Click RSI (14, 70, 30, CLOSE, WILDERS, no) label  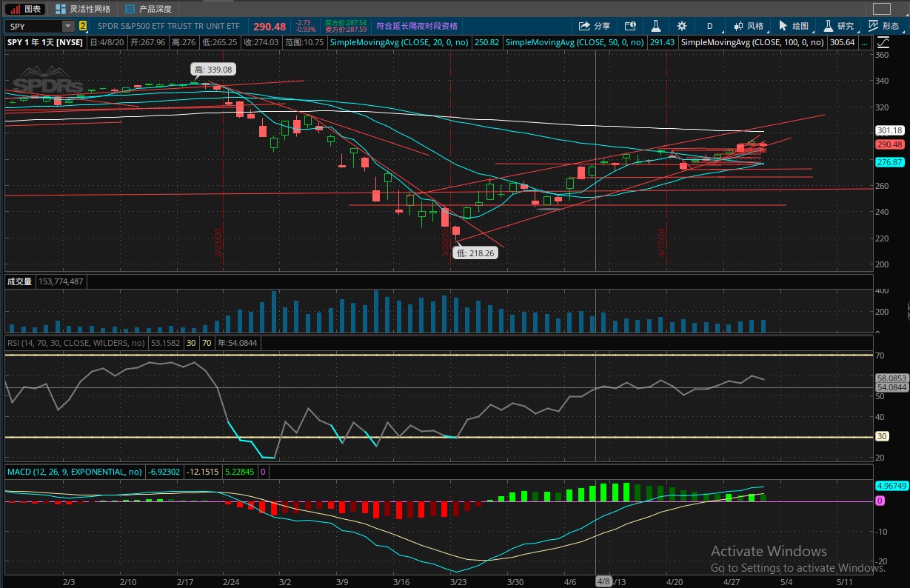click(x=76, y=343)
